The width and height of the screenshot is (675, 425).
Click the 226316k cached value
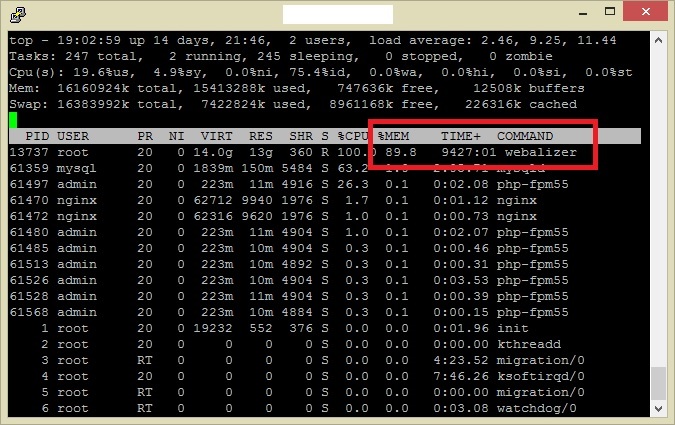(x=493, y=104)
